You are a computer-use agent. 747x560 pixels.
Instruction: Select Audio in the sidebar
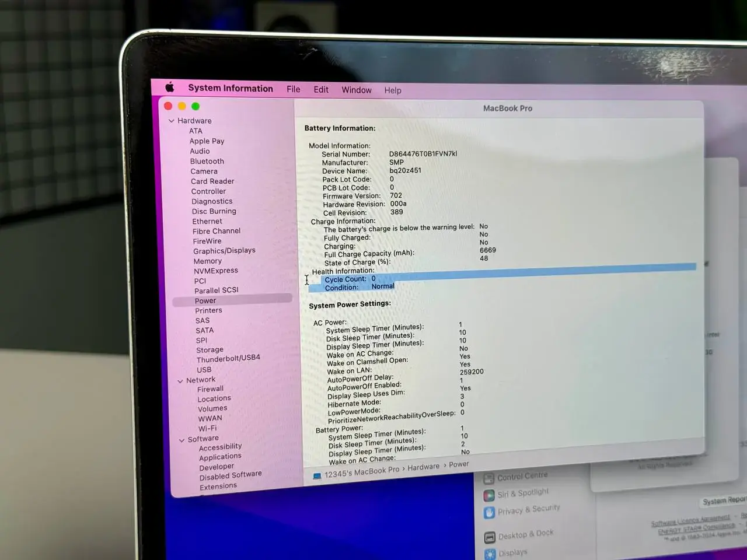pyautogui.click(x=200, y=150)
